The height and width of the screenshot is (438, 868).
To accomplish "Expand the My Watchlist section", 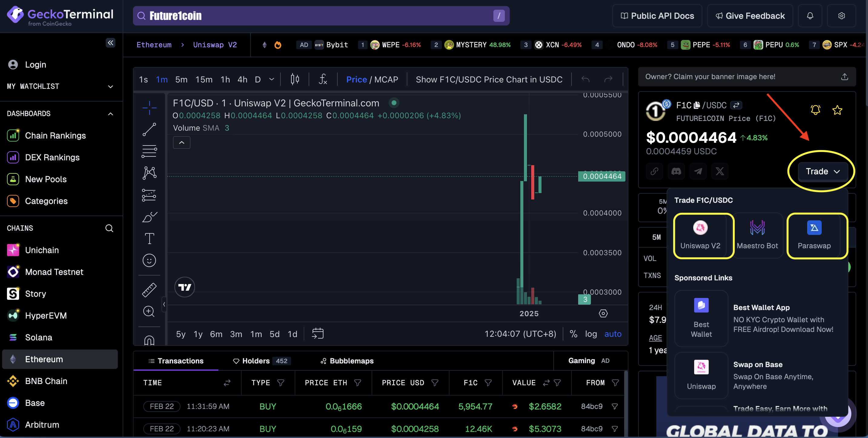I will tap(110, 87).
